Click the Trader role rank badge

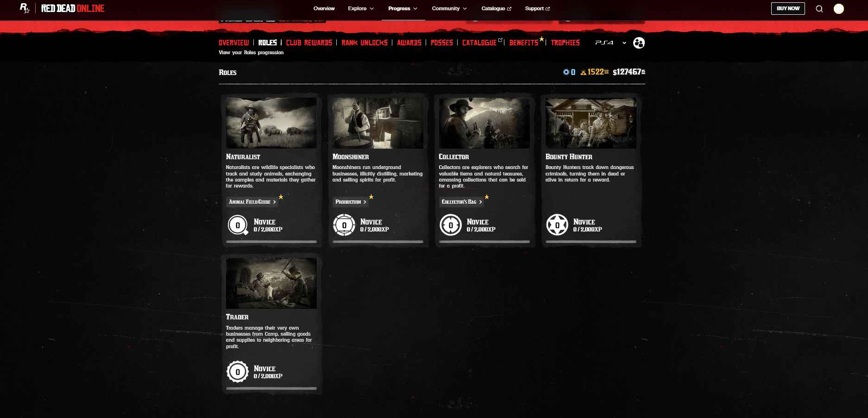coord(238,372)
